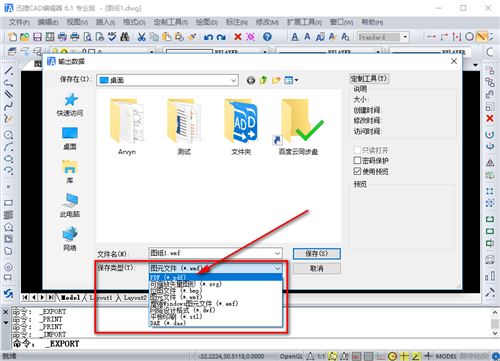
Task: Open Network location in sidebar
Action: pos(70,239)
